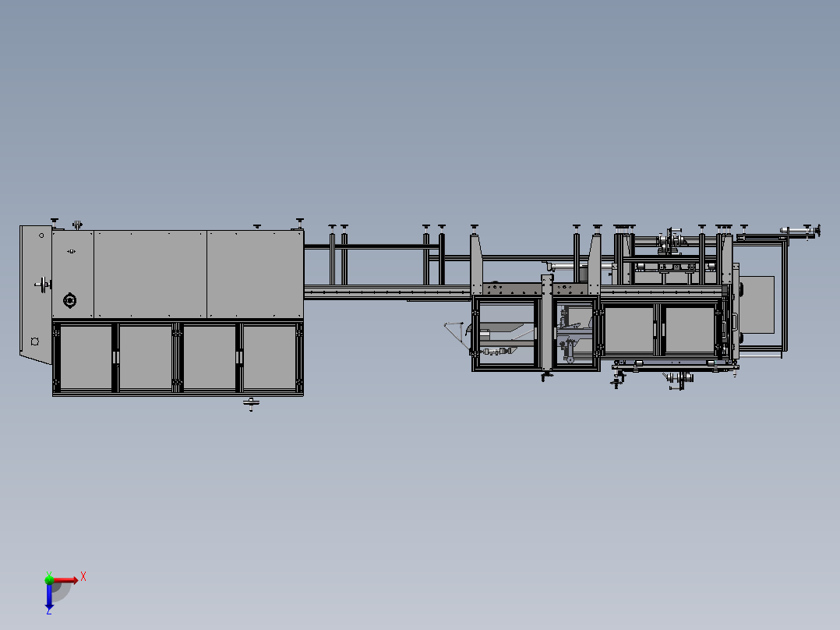
Task: Select the pneumatic cylinder at the far right top end
Action: [x=799, y=231]
